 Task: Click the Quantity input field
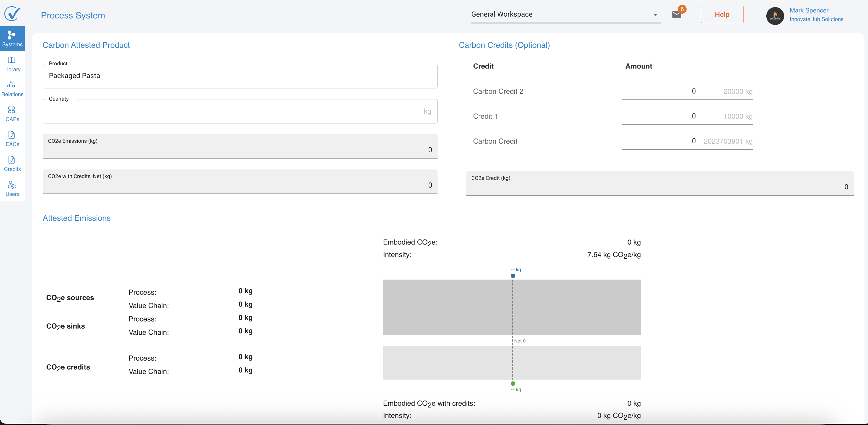tap(232, 111)
